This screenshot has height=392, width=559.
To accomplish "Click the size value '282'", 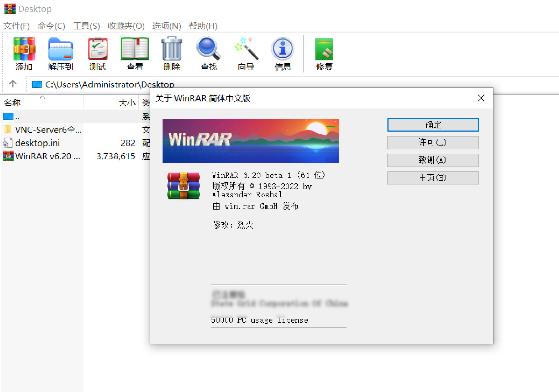I will point(128,143).
